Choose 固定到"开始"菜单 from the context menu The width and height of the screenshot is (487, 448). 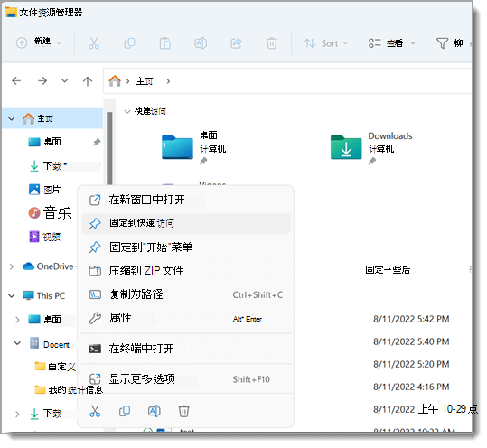pos(186,247)
